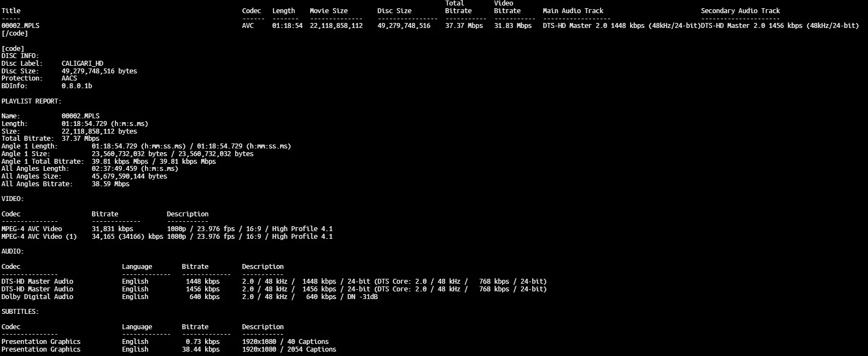Click the 45,679,590,144 bytes all angles size

coord(130,176)
